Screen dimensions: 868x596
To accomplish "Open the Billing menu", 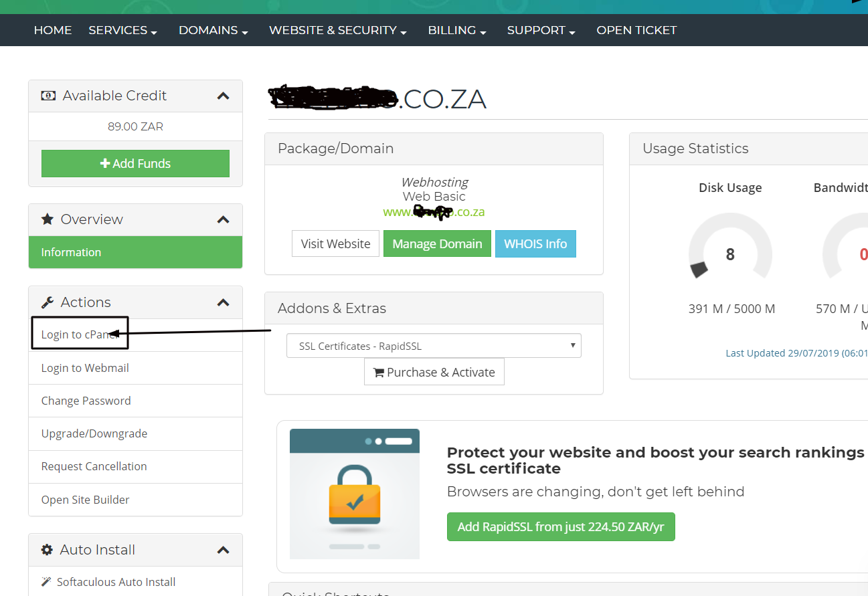I will point(457,30).
